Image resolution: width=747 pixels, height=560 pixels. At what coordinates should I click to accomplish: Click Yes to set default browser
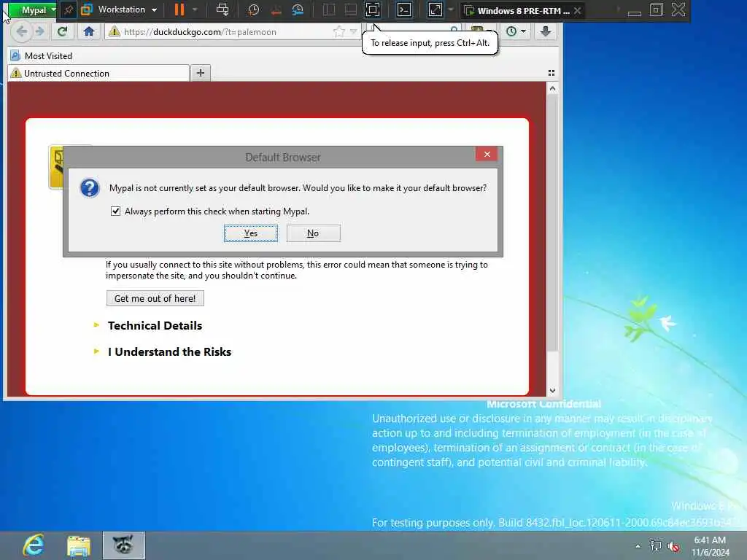pos(251,233)
